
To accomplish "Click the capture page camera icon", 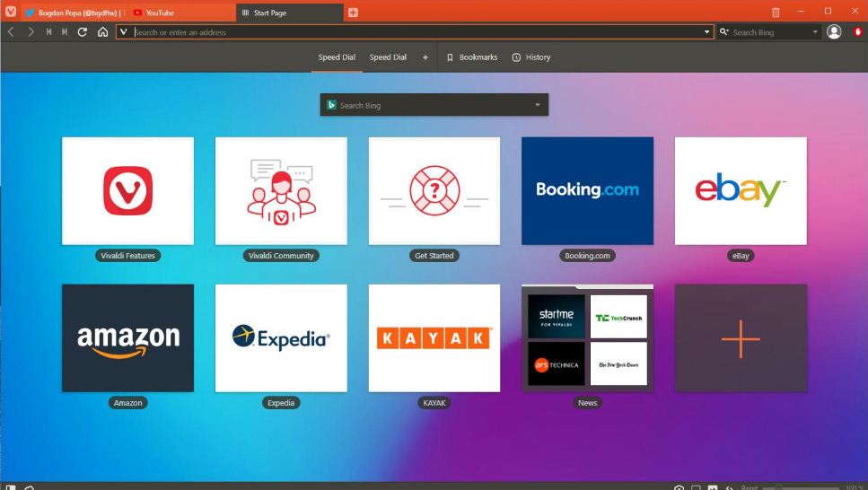I will 679,487.
